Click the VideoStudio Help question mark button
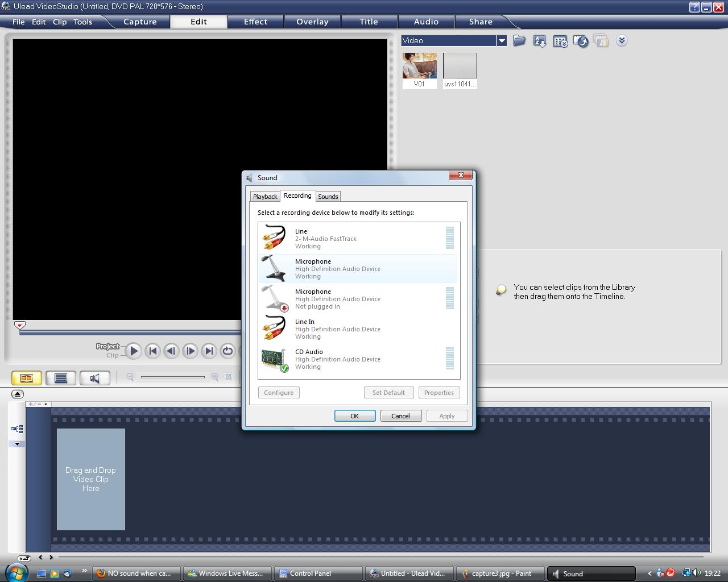Viewport: 728px width, 582px height. pyautogui.click(x=695, y=7)
